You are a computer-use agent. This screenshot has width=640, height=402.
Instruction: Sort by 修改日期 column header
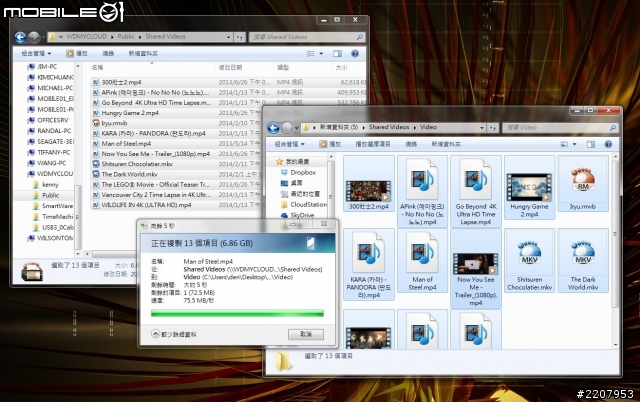[x=230, y=67]
